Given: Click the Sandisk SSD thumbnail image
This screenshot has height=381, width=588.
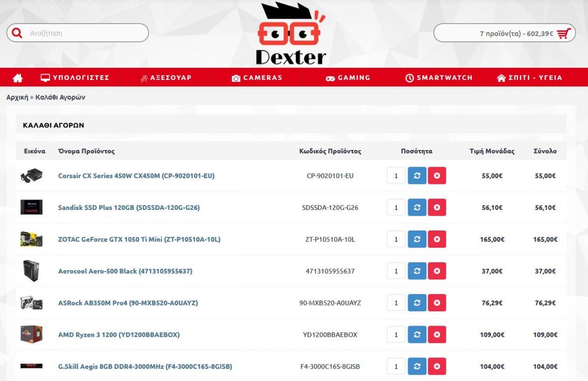Looking at the screenshot, I should [x=31, y=207].
